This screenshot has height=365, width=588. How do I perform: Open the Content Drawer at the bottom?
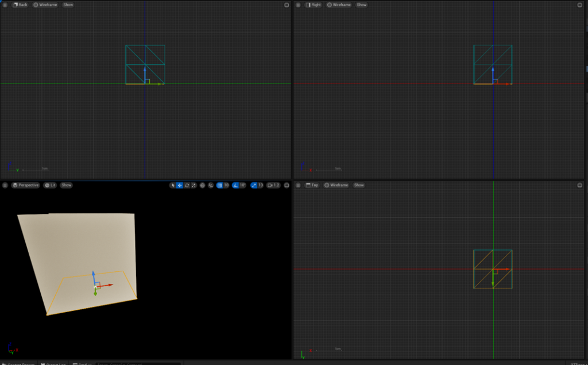(18, 363)
